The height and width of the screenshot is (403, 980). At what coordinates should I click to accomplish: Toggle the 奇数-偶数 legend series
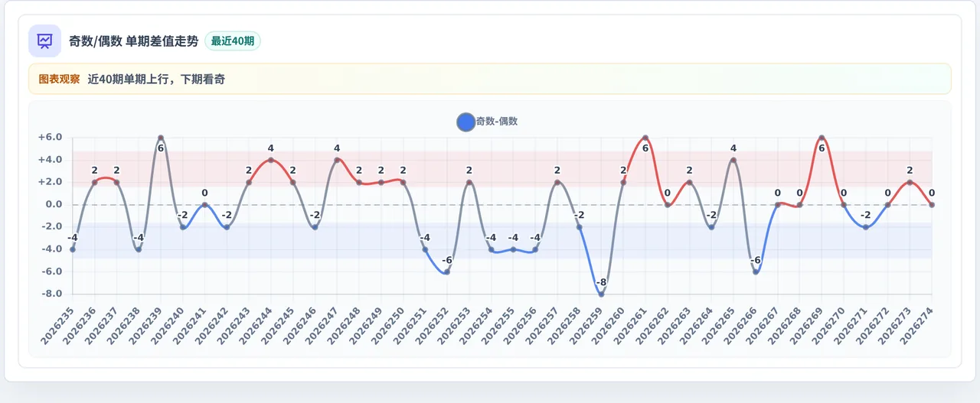tap(487, 122)
